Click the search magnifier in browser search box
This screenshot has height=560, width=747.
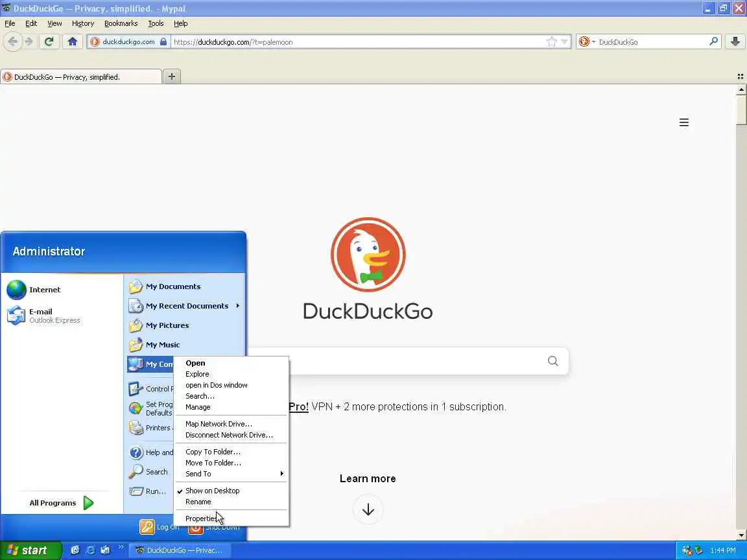[713, 42]
